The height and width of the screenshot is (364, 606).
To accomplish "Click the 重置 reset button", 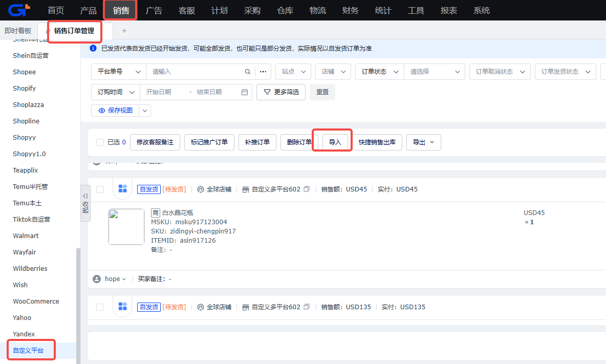I will point(322,92).
